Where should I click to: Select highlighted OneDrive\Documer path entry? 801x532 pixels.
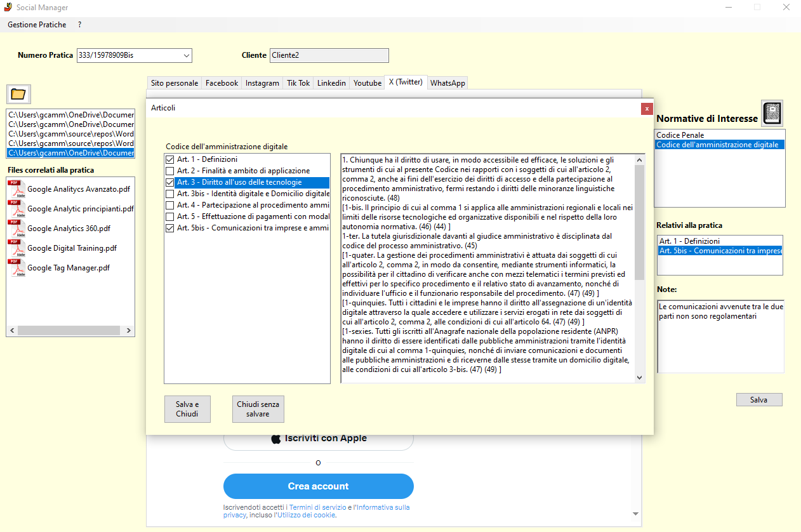tap(70, 153)
